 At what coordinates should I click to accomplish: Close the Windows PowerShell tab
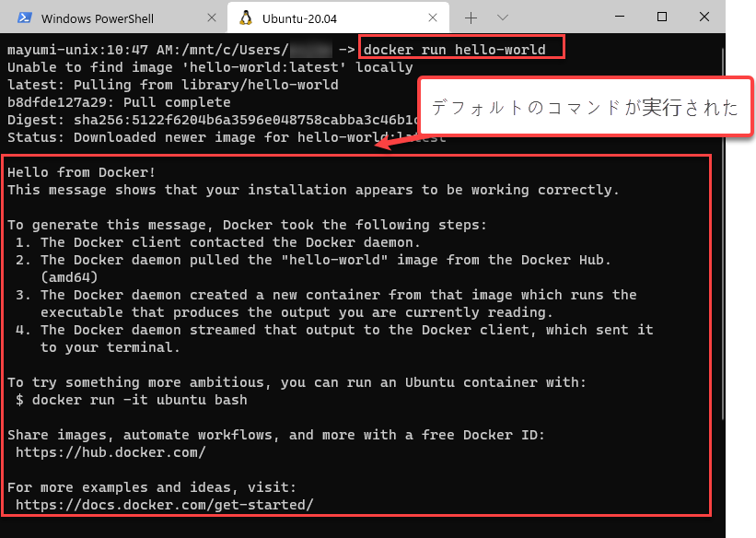[211, 18]
